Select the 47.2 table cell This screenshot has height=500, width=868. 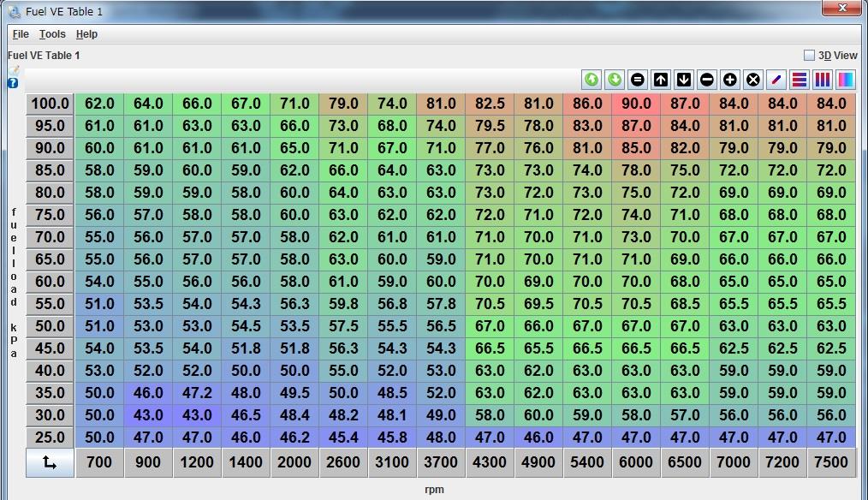197,393
